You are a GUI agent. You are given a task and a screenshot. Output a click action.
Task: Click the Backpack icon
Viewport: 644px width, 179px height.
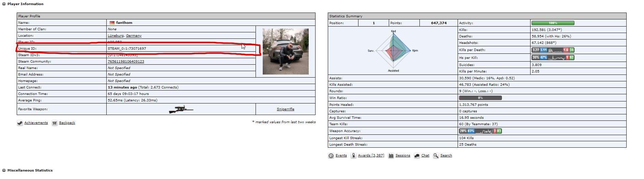pyautogui.click(x=55, y=123)
